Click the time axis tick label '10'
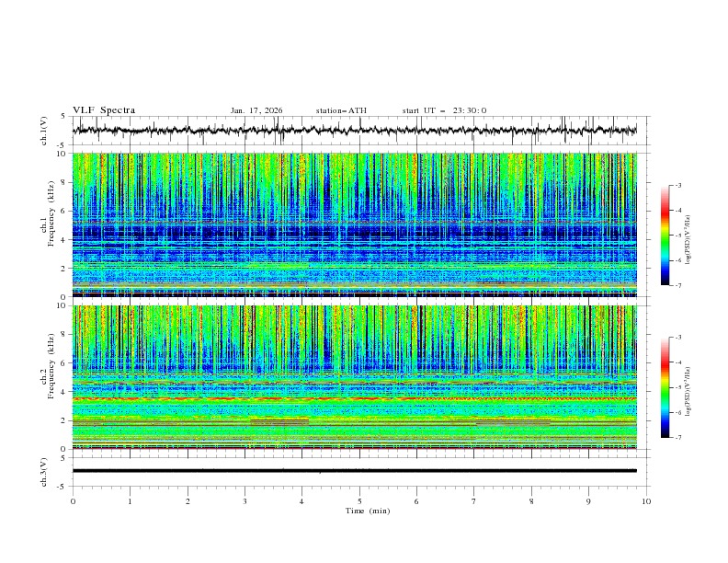Image resolution: width=728 pixels, height=563 pixels. click(646, 501)
